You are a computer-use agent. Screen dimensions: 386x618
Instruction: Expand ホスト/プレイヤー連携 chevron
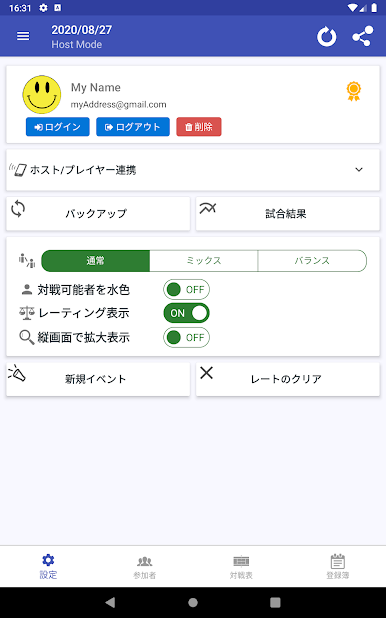pyautogui.click(x=359, y=170)
